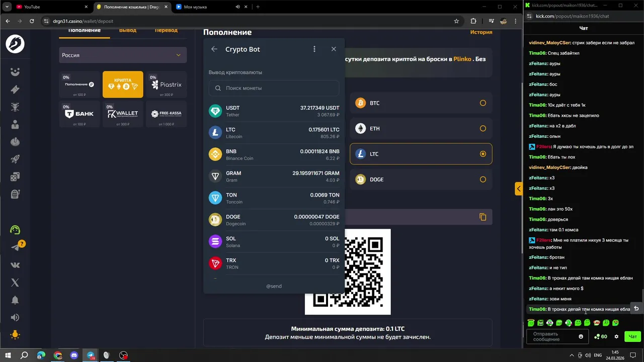Open Telegram icon in casino sidebar
This screenshot has height=362, width=644.
point(16,247)
